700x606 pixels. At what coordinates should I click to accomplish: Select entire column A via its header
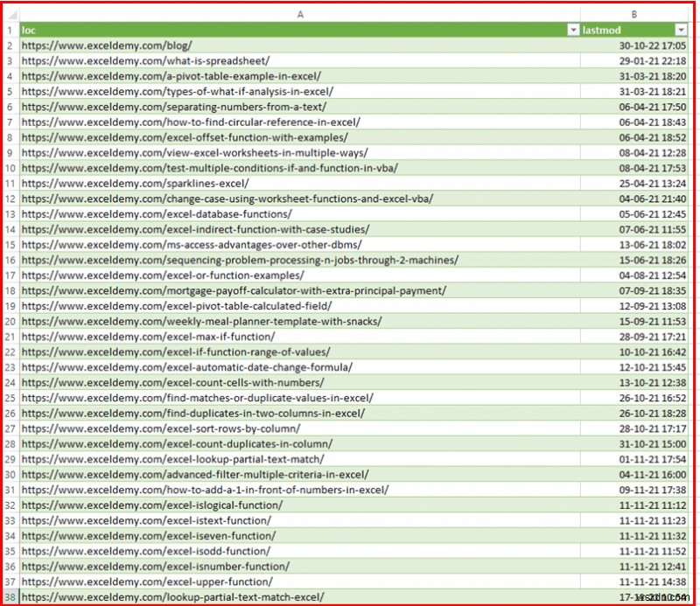tap(300, 14)
